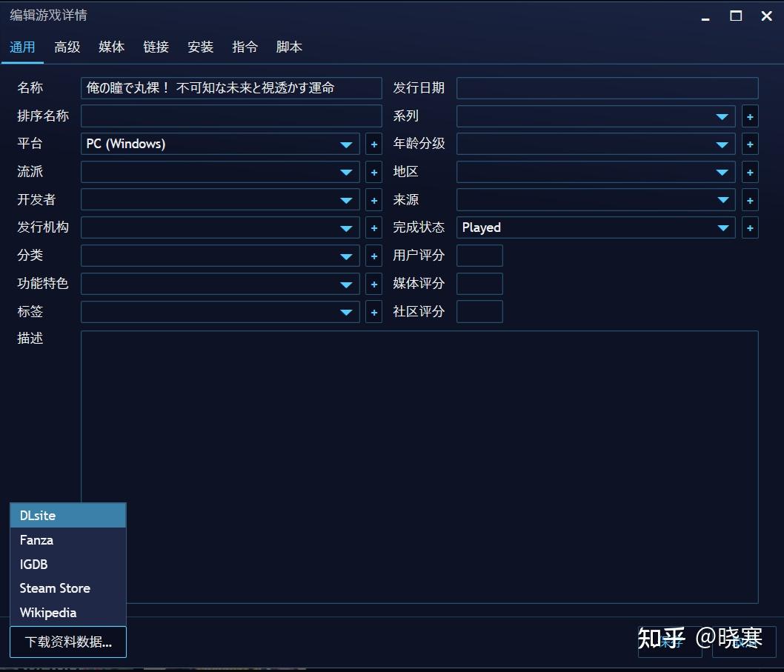Screen dimensions: 784x672
Task: Click the + icon beside 年龄分级
Action: (750, 144)
